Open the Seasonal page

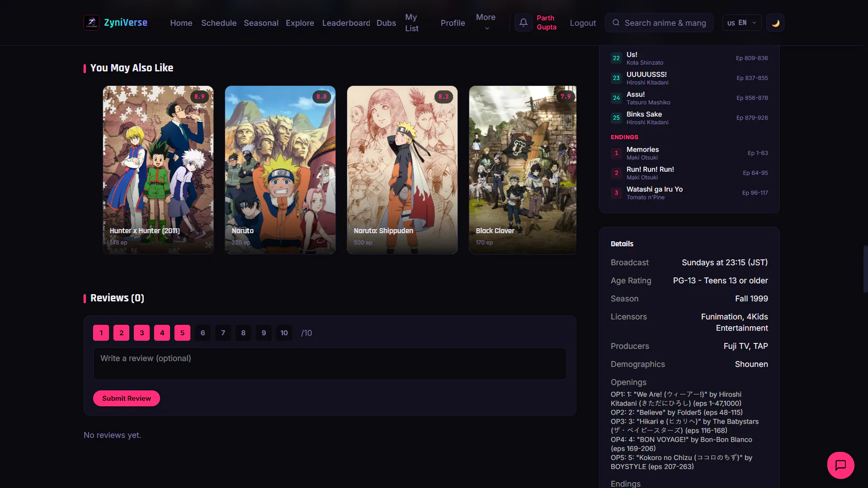(x=261, y=23)
